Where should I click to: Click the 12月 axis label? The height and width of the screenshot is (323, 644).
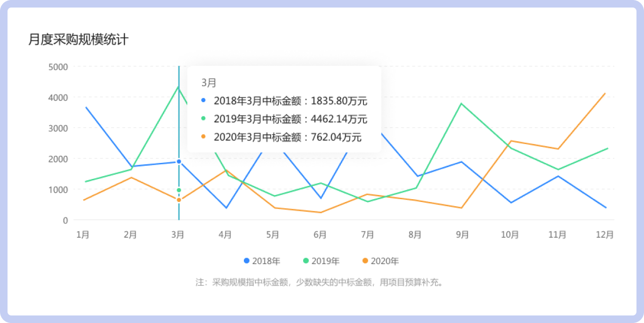tap(605, 234)
